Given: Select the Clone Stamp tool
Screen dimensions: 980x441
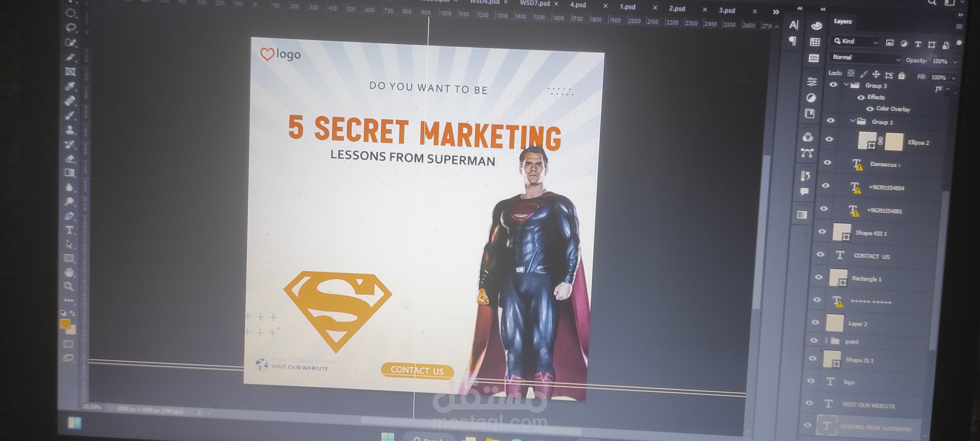Looking at the screenshot, I should (70, 130).
